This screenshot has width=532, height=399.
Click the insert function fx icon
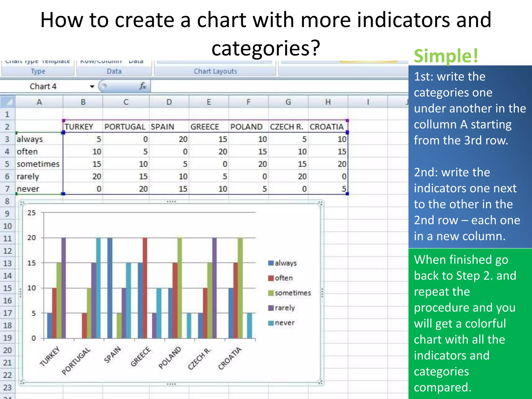[143, 86]
